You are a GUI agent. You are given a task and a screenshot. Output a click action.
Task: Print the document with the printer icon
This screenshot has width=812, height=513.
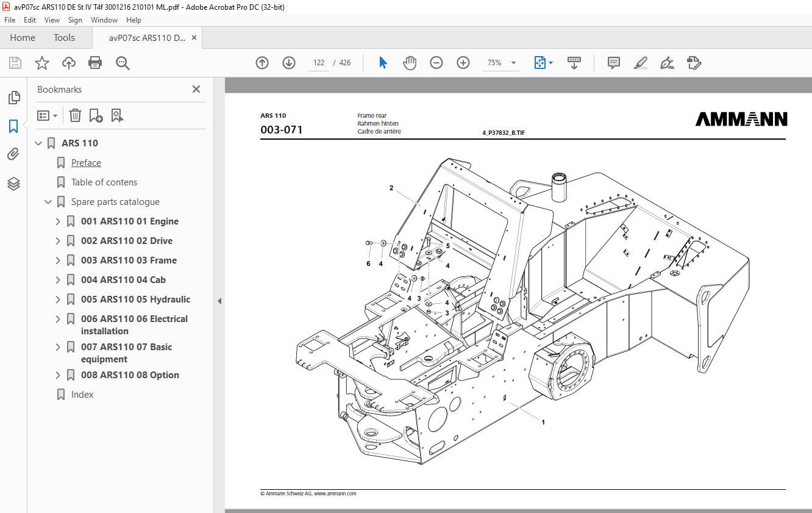(x=95, y=63)
